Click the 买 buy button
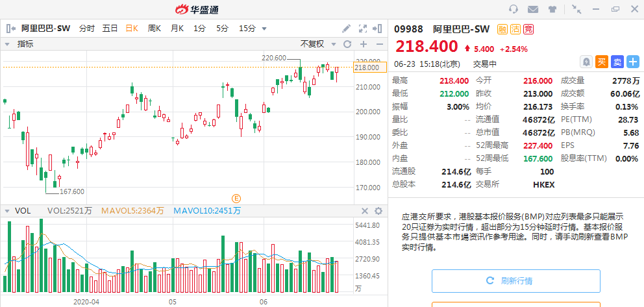The width and height of the screenshot is (644, 307). point(602,62)
